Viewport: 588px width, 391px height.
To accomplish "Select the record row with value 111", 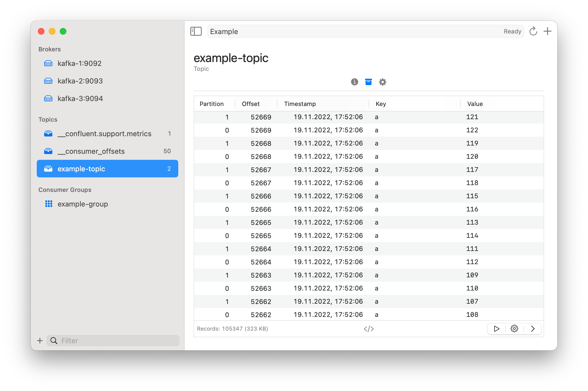I will [369, 249].
